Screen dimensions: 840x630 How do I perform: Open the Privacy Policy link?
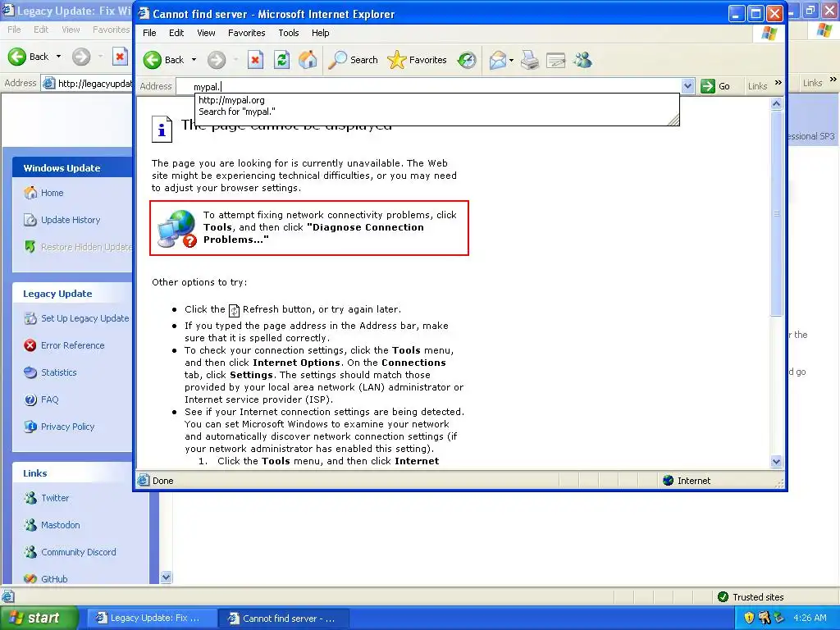(67, 427)
